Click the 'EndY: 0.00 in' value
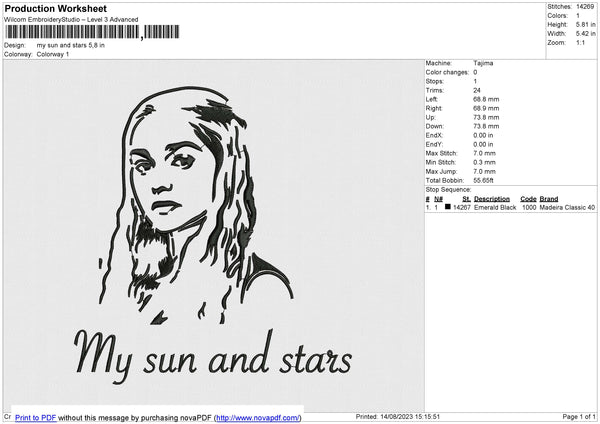Screen dimensions: 600x424 click(483, 144)
